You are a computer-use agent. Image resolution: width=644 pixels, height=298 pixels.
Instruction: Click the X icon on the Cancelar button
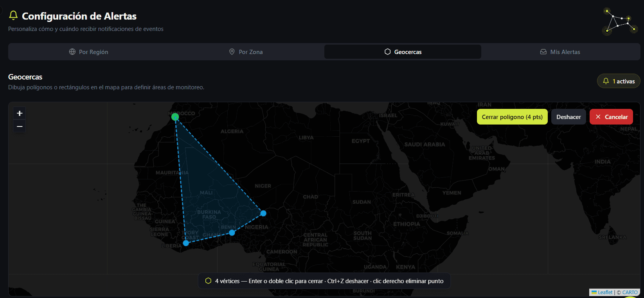tap(598, 117)
